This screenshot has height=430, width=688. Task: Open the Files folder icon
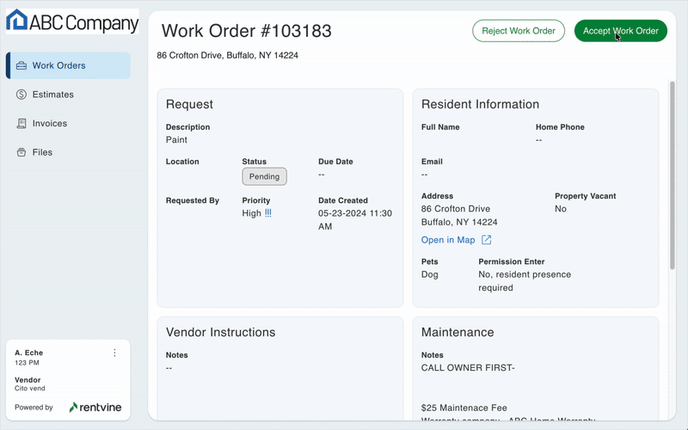click(x=22, y=153)
